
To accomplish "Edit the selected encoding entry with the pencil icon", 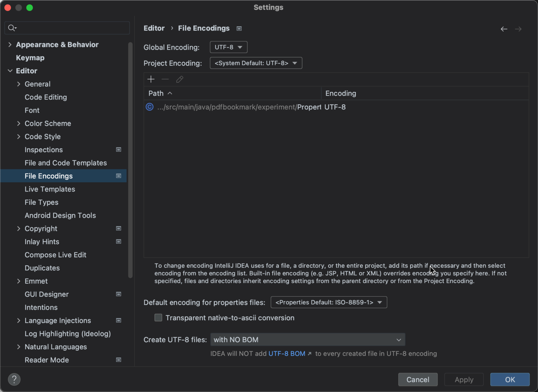I will point(180,79).
